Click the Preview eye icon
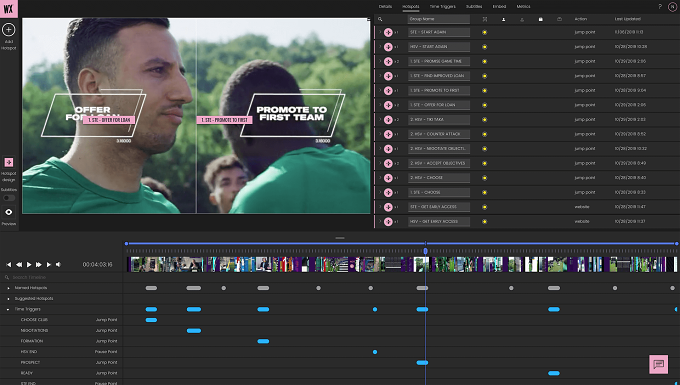Viewport: 680px width, 385px height. tap(9, 212)
